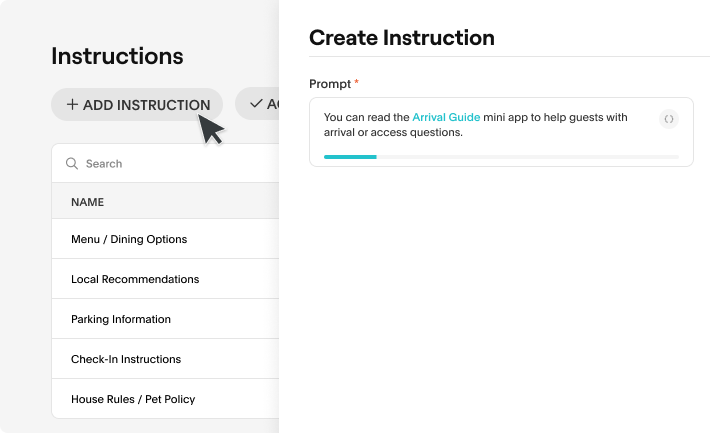710x433 pixels.
Task: Click the plus icon on Add Instruction
Action: (x=72, y=105)
